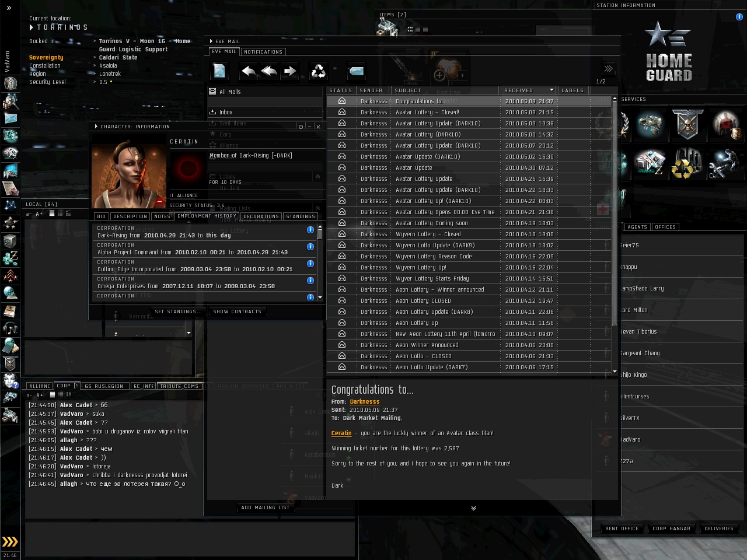Click the mail list vertical scrollbar
Screen dimensions: 747x560
[615, 215]
